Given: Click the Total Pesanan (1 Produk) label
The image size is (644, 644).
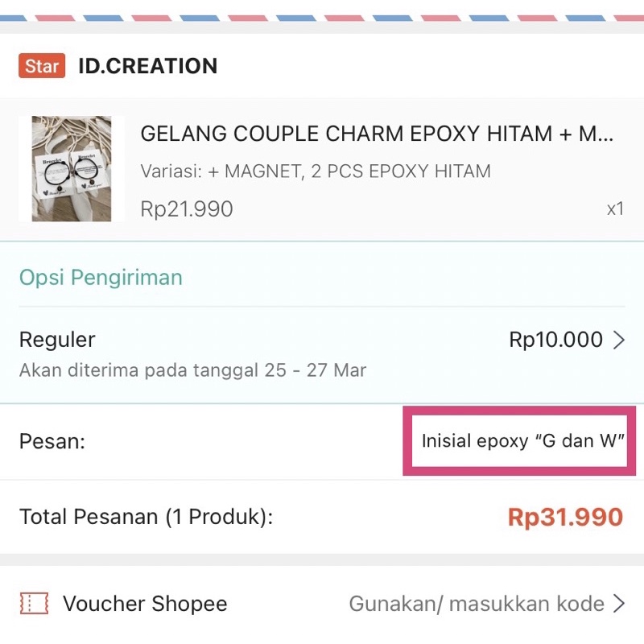Looking at the screenshot, I should coord(146,517).
